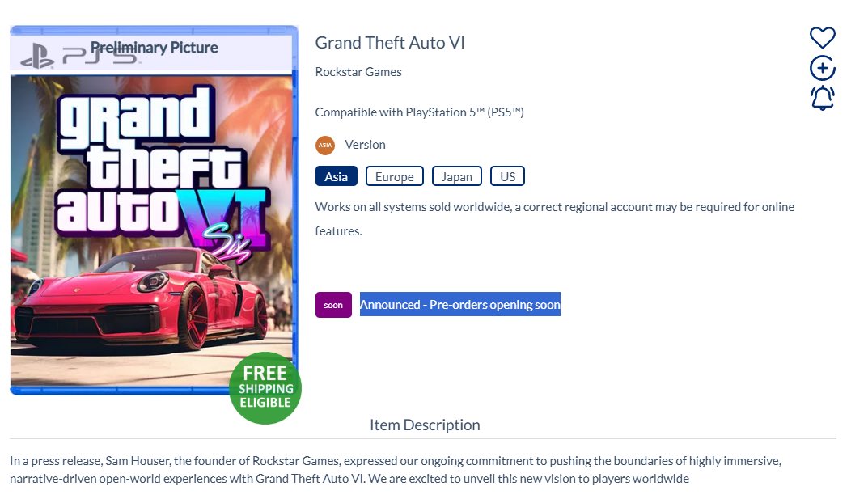
Task: Click the Sam Houser press release paragraph
Action: point(395,470)
